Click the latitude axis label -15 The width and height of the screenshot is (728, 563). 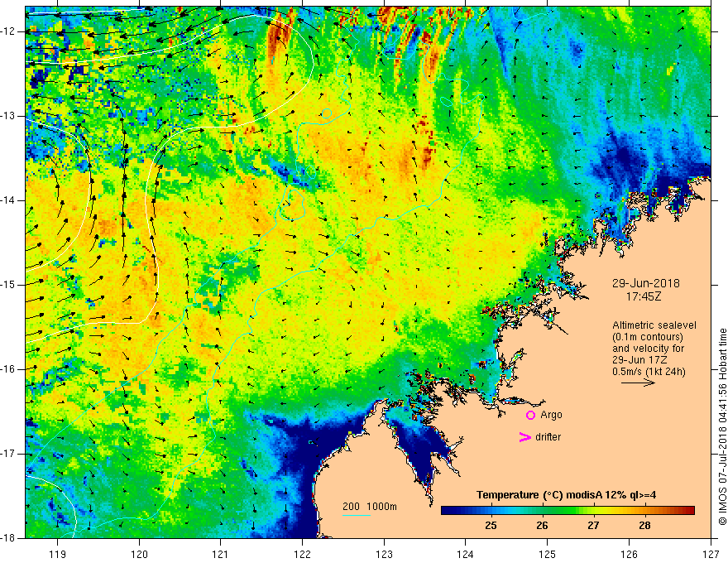pyautogui.click(x=9, y=285)
